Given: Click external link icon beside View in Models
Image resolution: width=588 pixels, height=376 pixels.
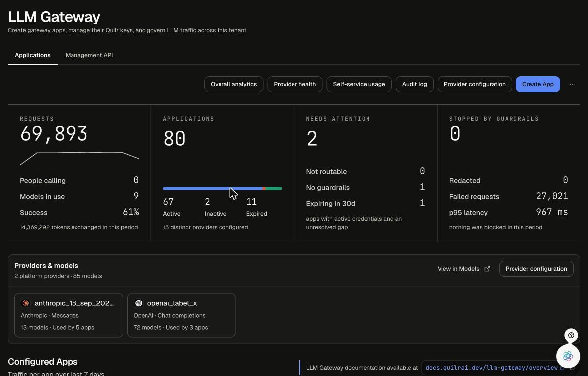Looking at the screenshot, I should coord(487,269).
